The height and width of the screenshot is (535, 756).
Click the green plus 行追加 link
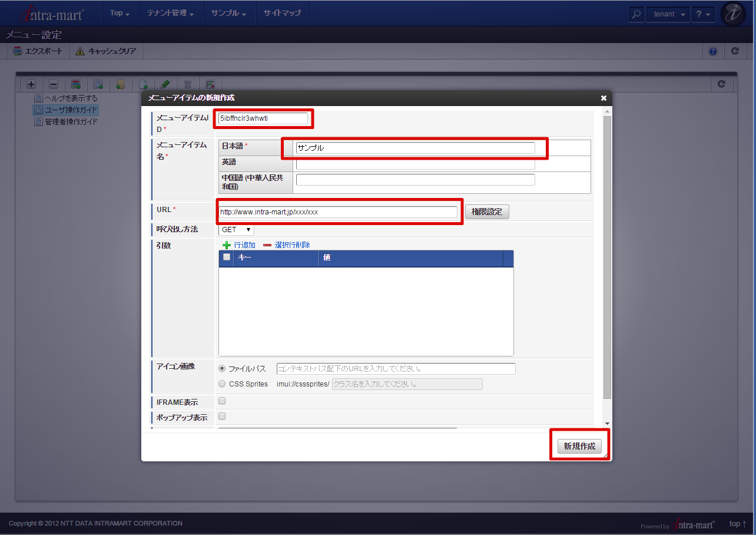239,245
